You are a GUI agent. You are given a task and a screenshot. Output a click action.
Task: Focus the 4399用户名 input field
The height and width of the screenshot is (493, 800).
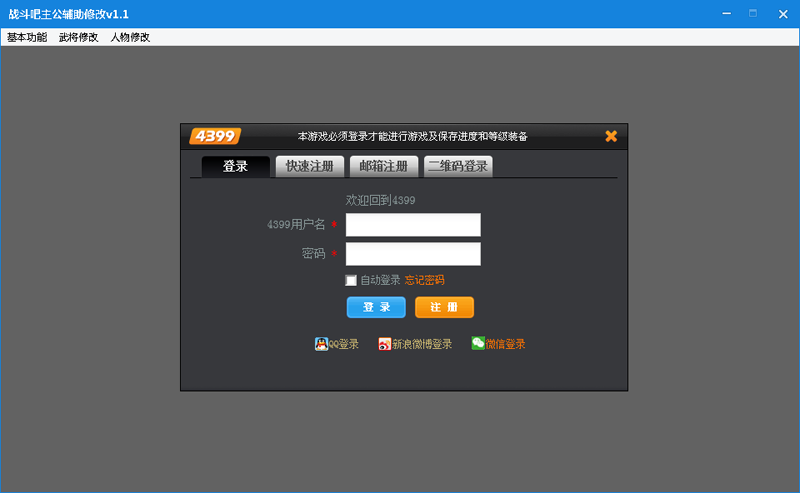[x=413, y=225]
